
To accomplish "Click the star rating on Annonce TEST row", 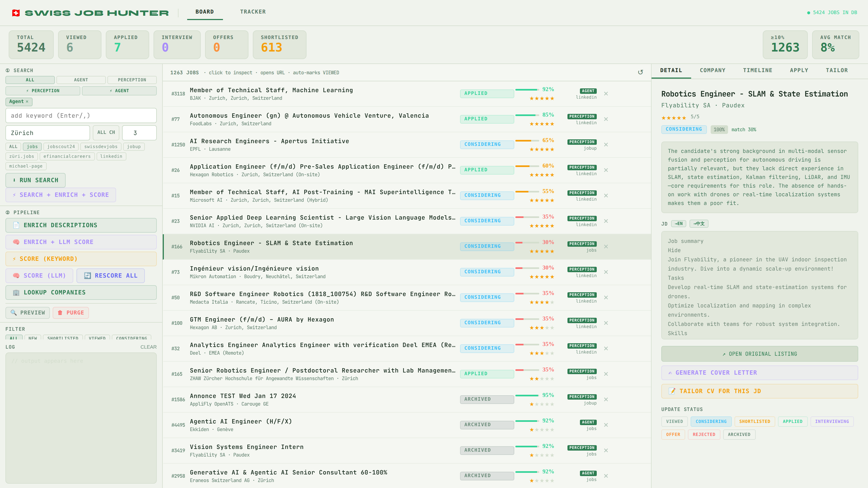I will 541,404.
